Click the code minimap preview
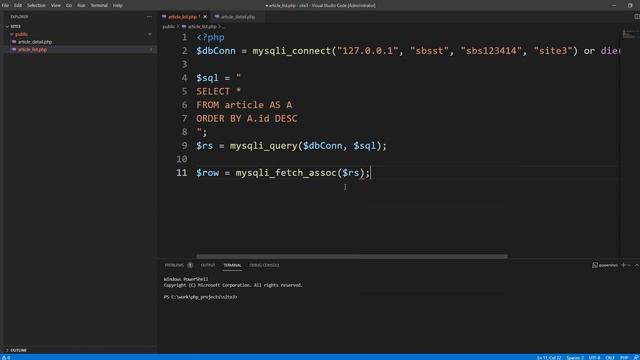Screen dimensions: 640x360 pos(629,35)
